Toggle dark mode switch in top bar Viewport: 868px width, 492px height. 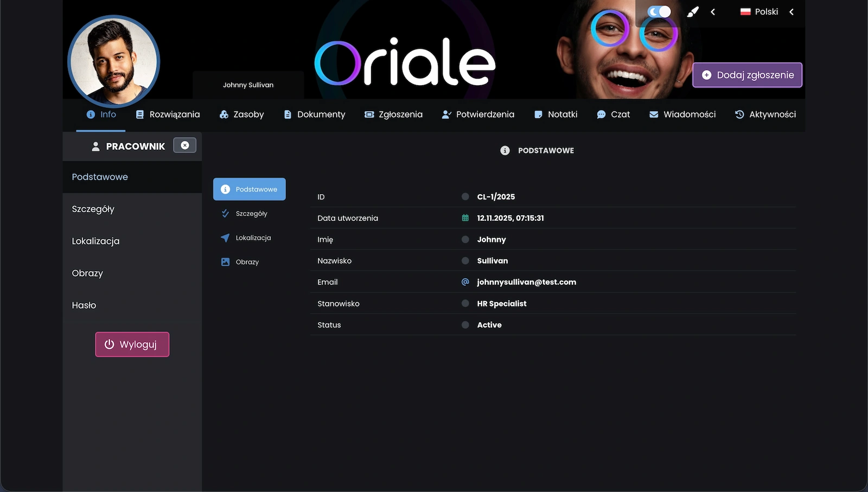(x=658, y=11)
